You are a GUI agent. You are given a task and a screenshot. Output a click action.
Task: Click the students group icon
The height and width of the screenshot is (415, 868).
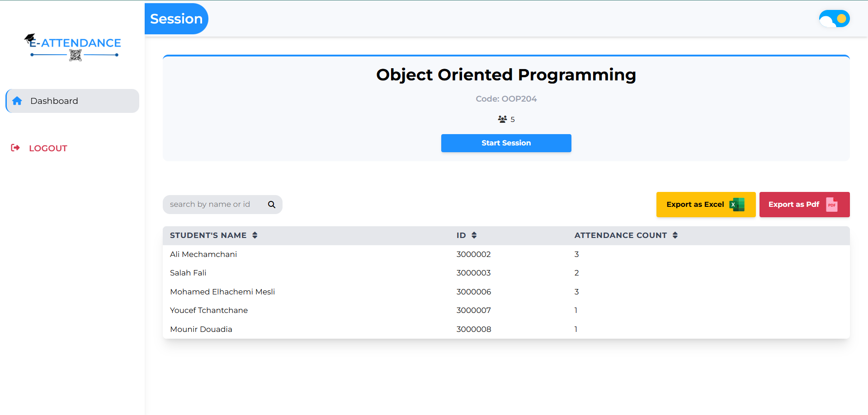point(502,119)
